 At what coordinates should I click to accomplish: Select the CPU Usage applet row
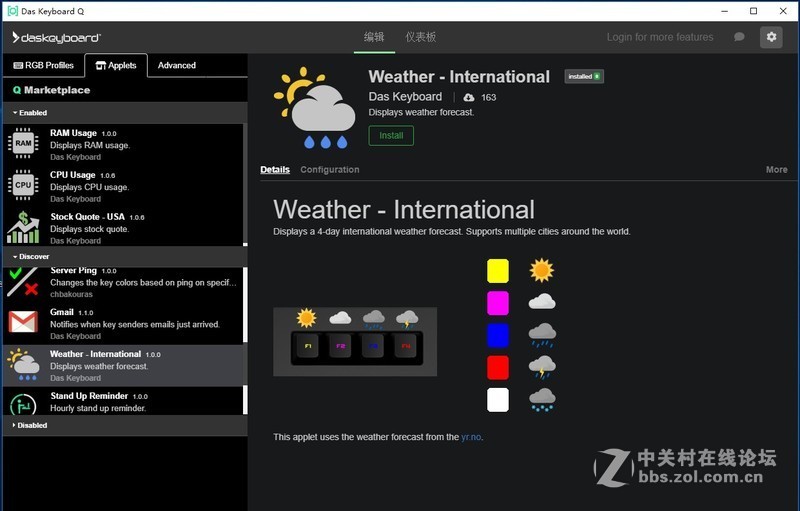[x=124, y=186]
